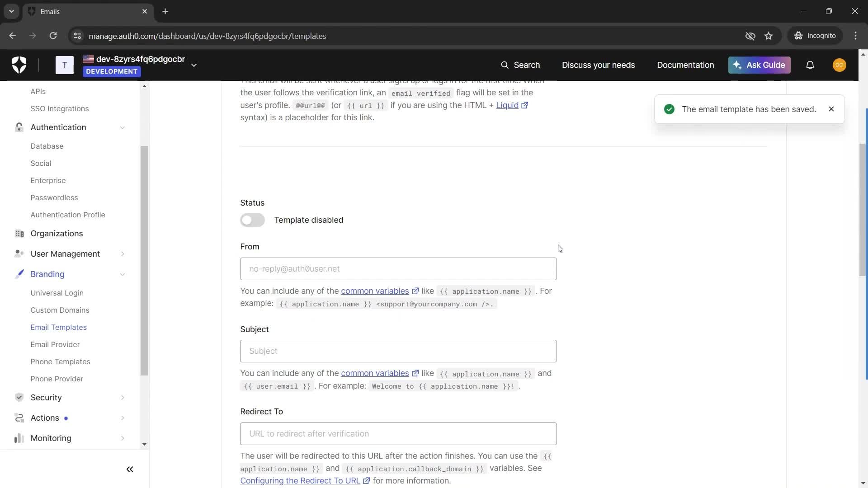
Task: Click sidebar scroll-down arrow
Action: [x=144, y=444]
